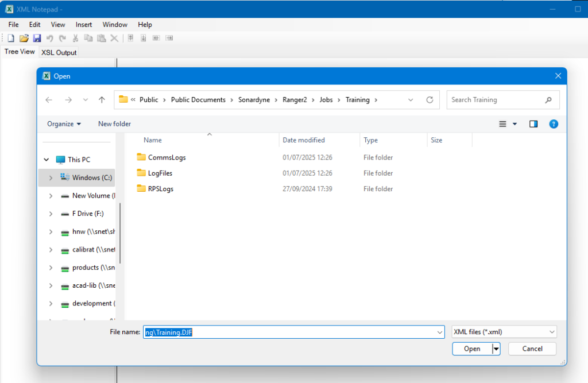
Task: Click the Save icon in XML Notepad toolbar
Action: tap(37, 38)
